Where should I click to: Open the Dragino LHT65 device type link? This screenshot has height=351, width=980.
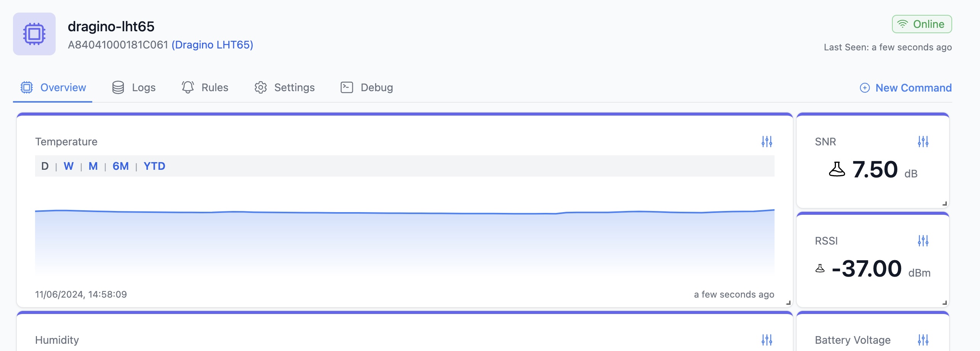212,45
